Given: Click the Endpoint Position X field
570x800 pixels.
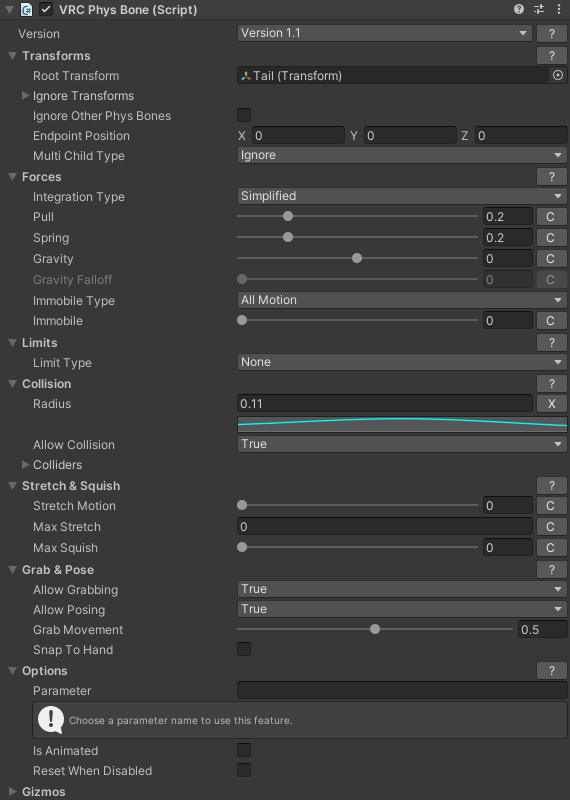Looking at the screenshot, I should [298, 136].
